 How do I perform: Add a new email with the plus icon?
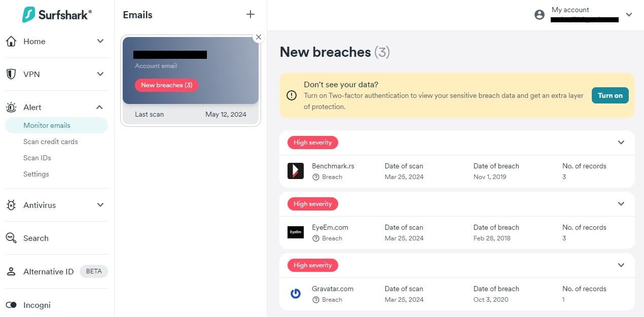pyautogui.click(x=250, y=14)
